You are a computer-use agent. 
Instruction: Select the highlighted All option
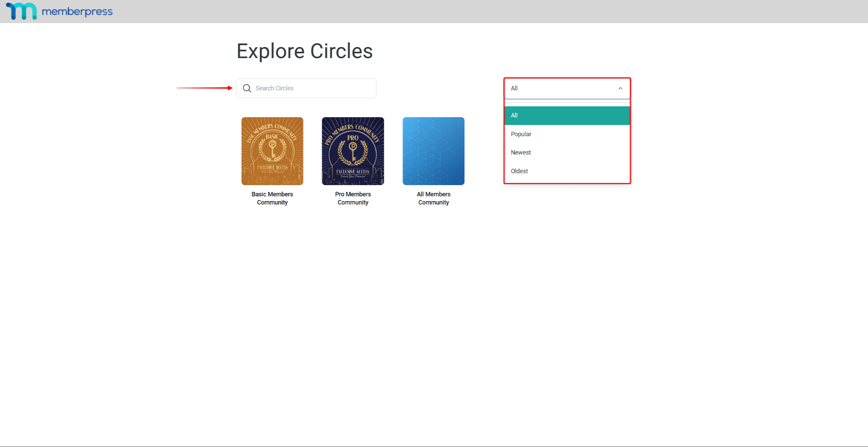(566, 115)
